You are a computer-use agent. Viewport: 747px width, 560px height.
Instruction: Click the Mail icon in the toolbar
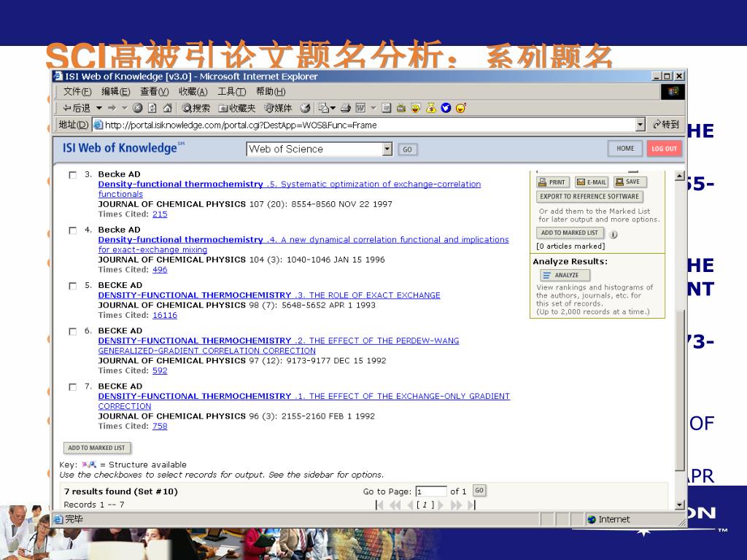[x=324, y=108]
